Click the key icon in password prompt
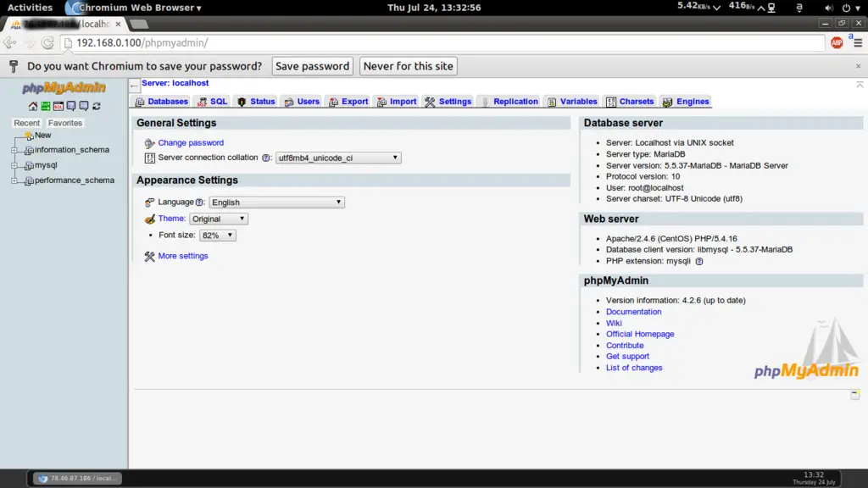This screenshot has width=868, height=488. [14, 66]
